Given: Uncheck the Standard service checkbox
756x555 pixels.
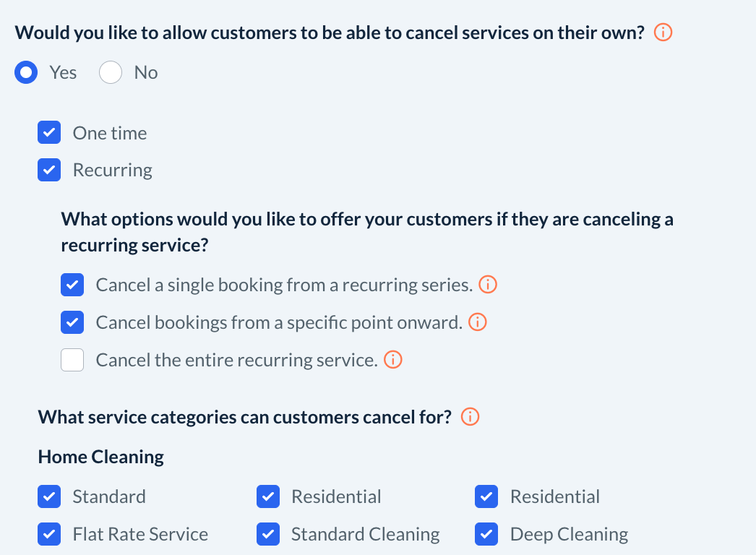Looking at the screenshot, I should click(49, 496).
